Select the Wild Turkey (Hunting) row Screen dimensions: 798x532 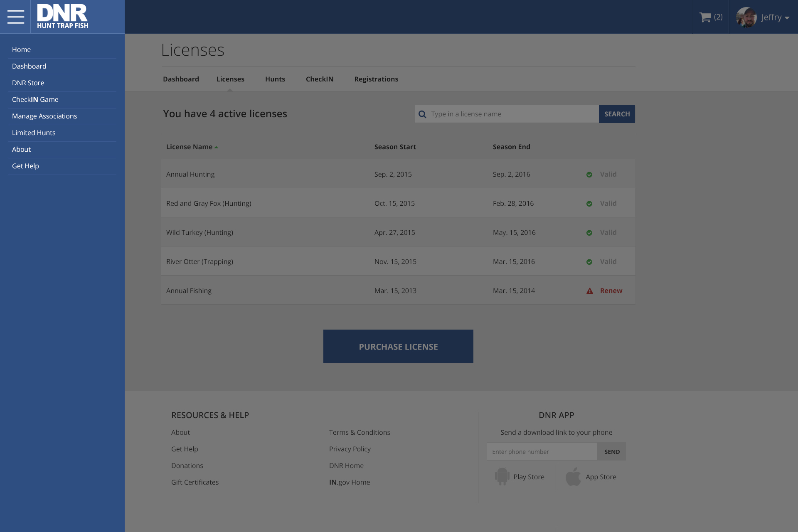pos(398,232)
